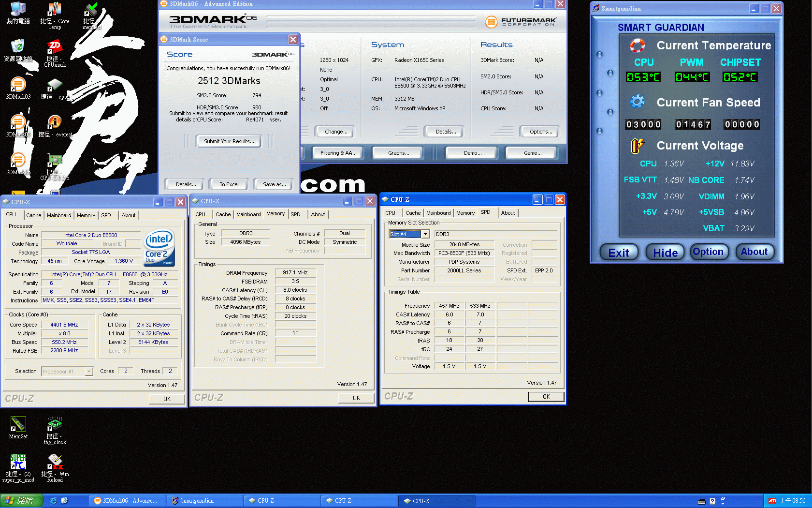Image resolution: width=812 pixels, height=508 pixels.
Task: Click the Current Temperature lifebuoy icon
Action: coord(638,45)
